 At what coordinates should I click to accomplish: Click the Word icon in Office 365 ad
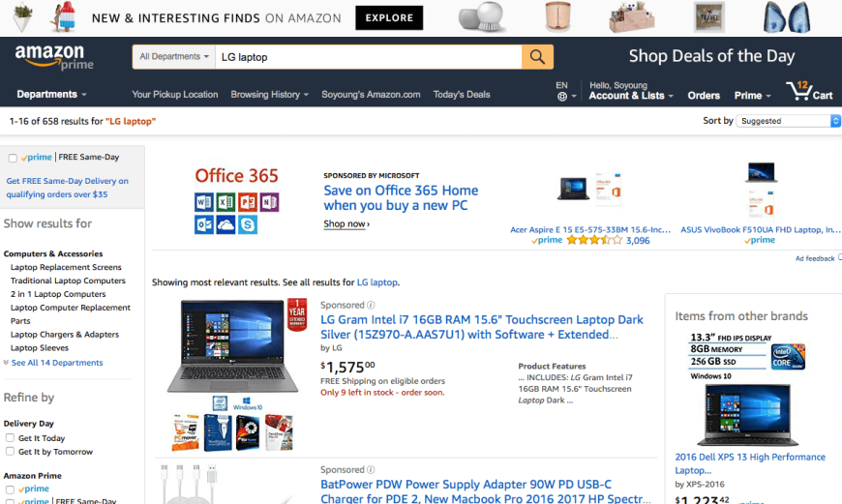203,202
